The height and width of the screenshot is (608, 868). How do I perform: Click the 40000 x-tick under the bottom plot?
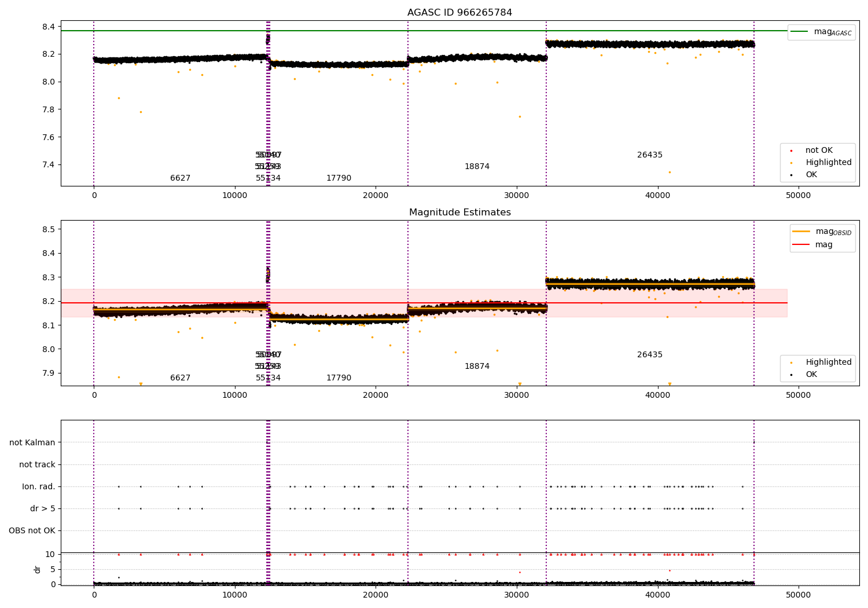click(657, 595)
